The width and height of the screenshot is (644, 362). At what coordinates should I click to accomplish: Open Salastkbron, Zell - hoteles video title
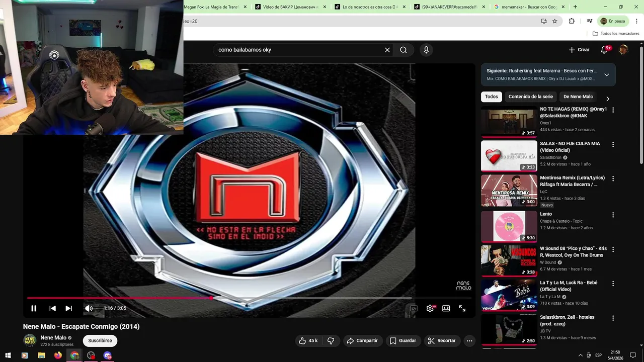point(567,320)
